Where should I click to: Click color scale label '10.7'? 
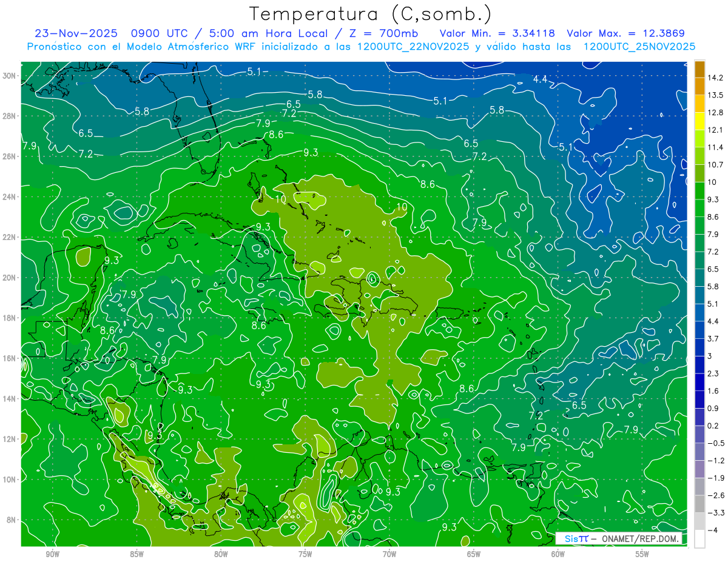pyautogui.click(x=715, y=165)
